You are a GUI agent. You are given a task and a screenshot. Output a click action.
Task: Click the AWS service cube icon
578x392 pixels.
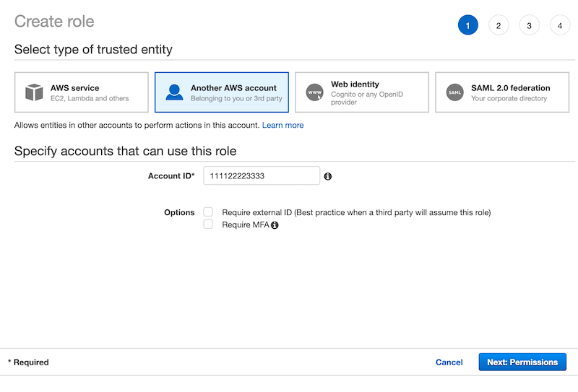[x=34, y=92]
